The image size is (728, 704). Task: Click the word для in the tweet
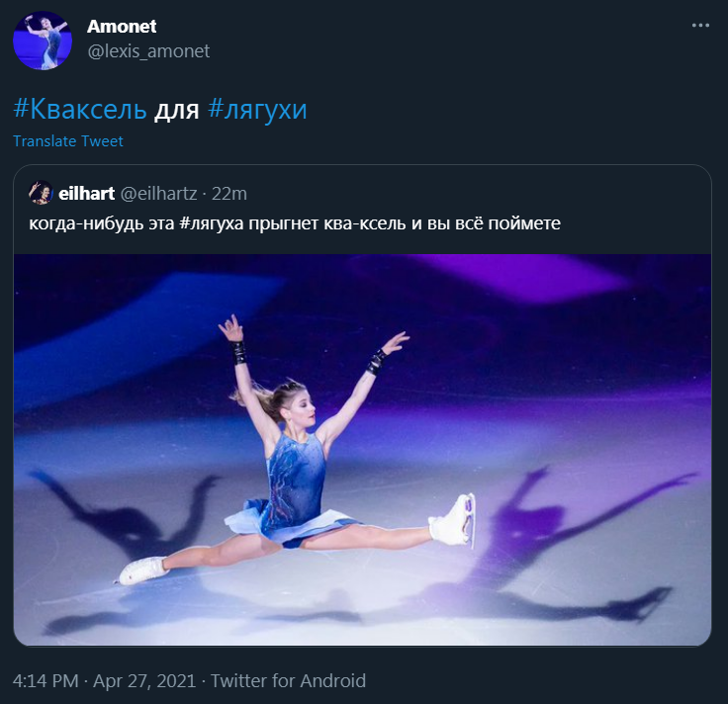(177, 109)
